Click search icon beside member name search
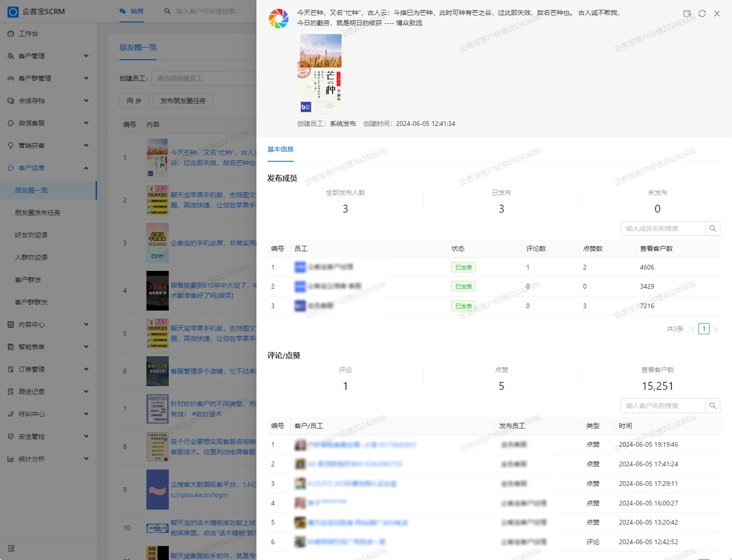The height and width of the screenshot is (560, 732). tap(712, 228)
